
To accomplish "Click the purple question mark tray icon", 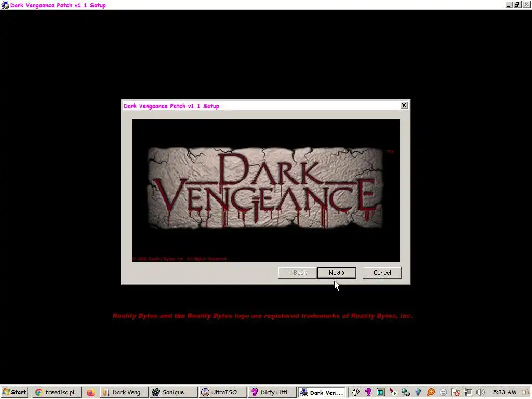I will [368, 393].
